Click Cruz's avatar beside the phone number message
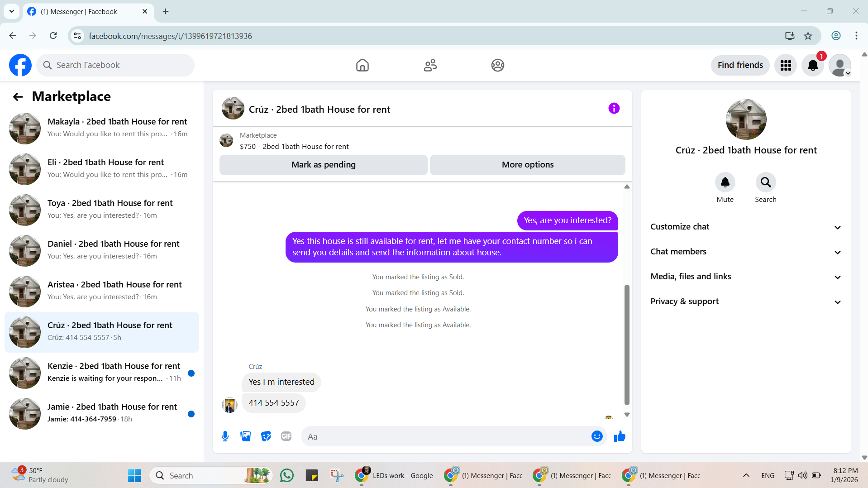 pyautogui.click(x=229, y=405)
